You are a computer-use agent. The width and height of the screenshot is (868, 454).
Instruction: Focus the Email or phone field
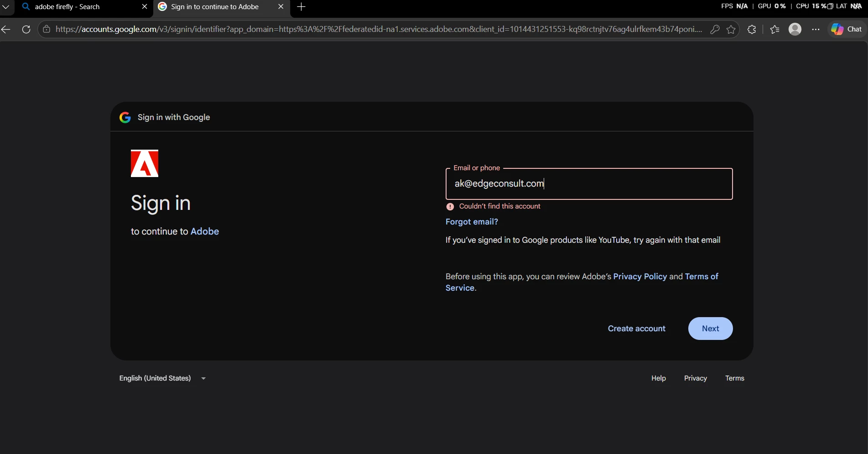click(589, 184)
